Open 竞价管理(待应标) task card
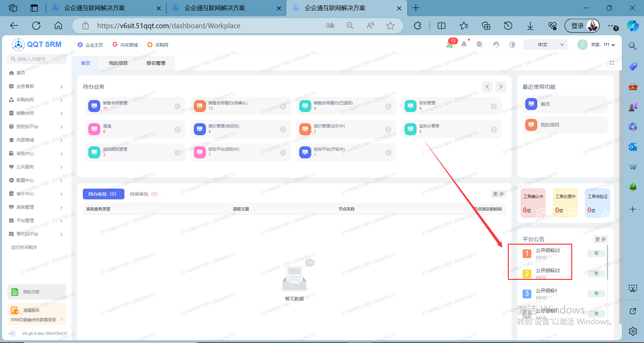Viewport: 644px width, 343px height. click(x=241, y=129)
